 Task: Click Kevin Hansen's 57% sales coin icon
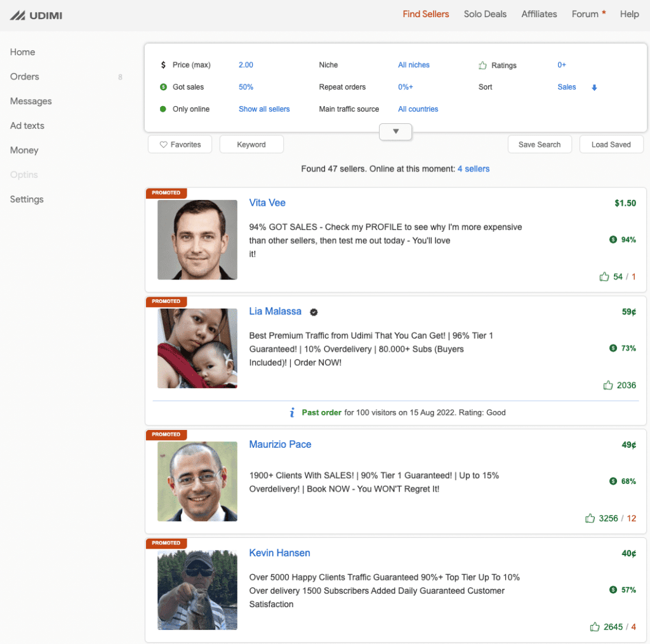pyautogui.click(x=613, y=589)
